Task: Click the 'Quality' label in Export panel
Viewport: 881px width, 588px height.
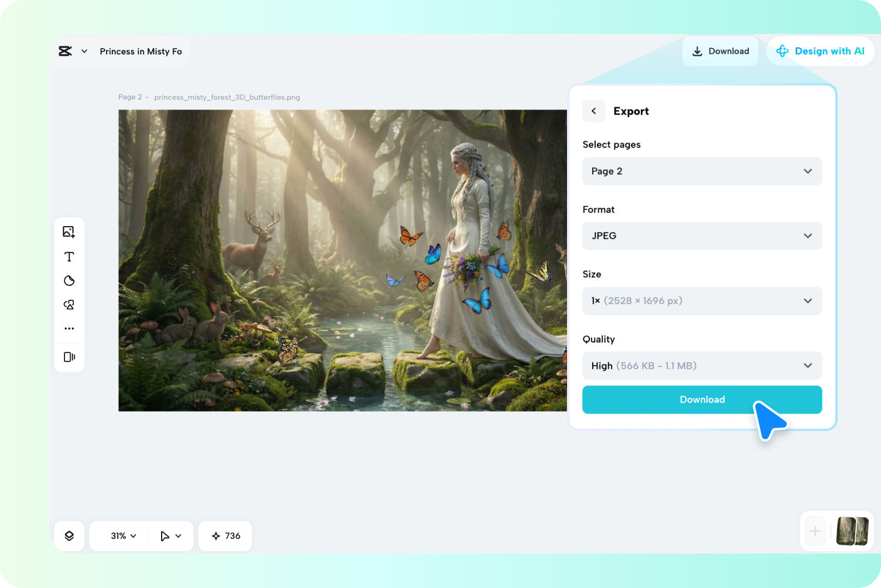Action: click(x=599, y=339)
